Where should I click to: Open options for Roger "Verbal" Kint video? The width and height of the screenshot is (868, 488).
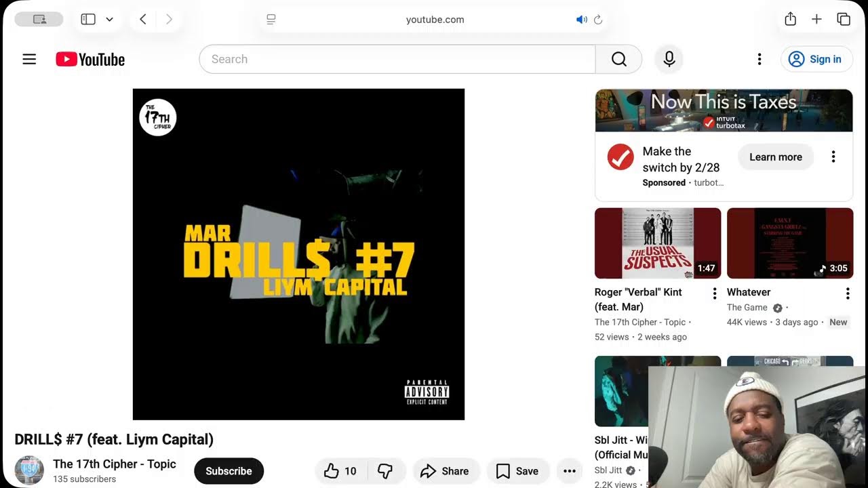[x=714, y=293]
